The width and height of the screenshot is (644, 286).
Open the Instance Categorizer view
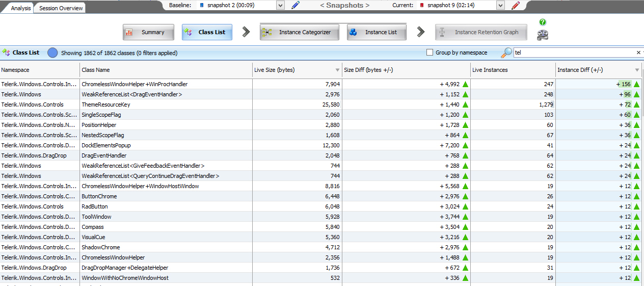click(300, 32)
